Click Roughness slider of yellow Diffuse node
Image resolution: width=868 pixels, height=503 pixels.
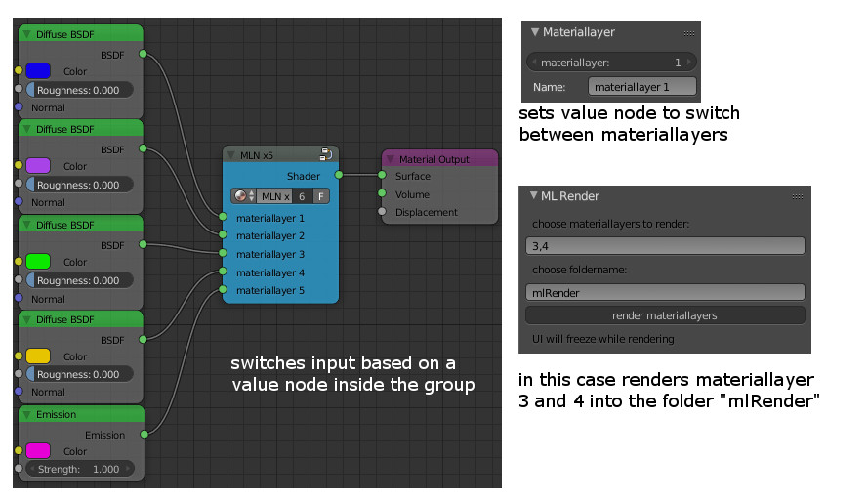[x=80, y=374]
